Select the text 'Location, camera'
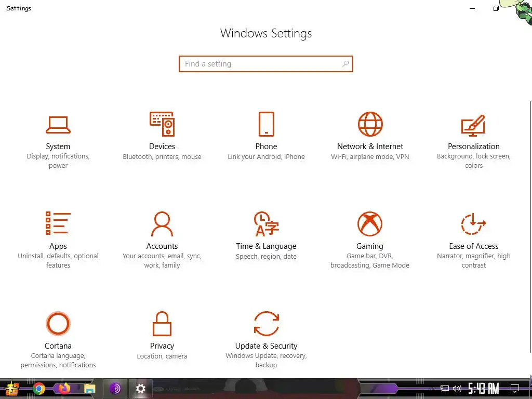The height and width of the screenshot is (399, 532). 162,356
